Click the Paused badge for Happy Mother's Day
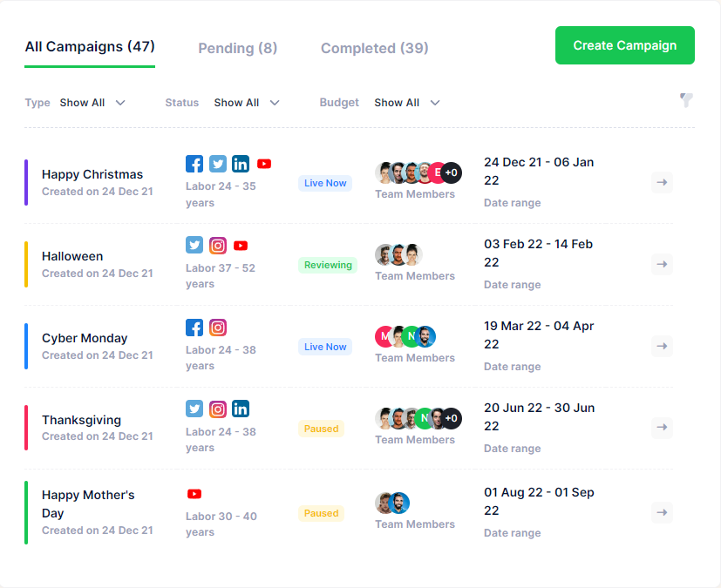 click(322, 513)
